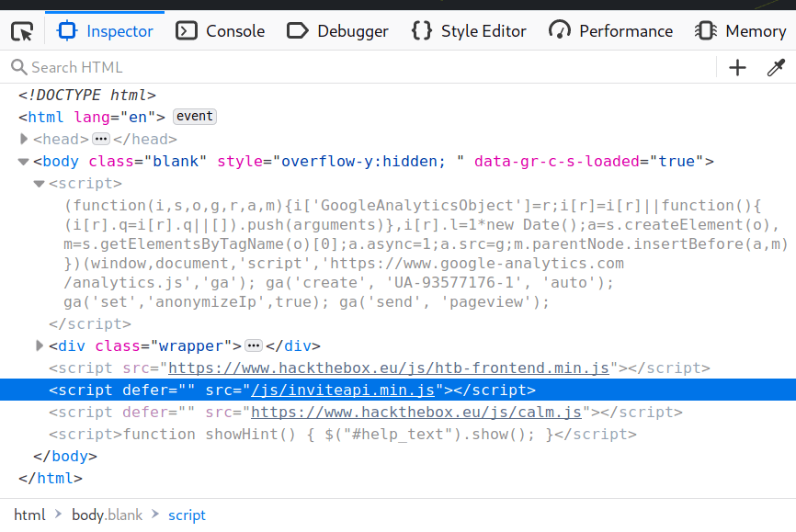Open the Performance tab
This screenshot has height=532, width=796.
click(611, 31)
